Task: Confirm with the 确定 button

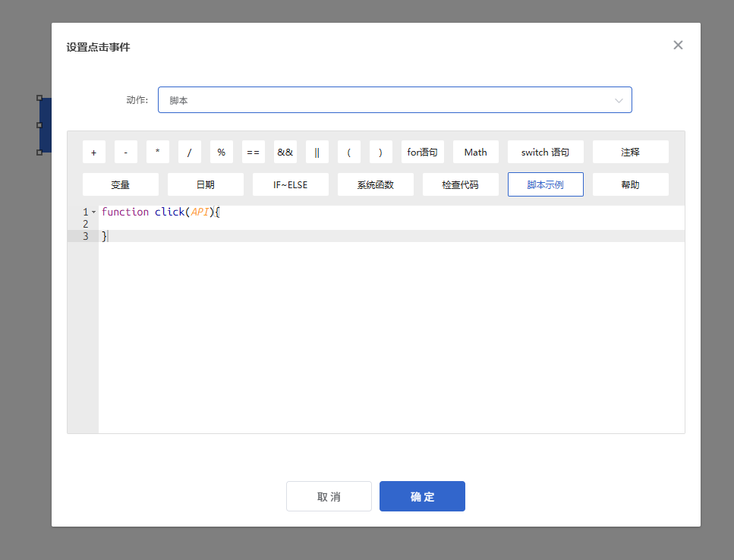Action: coord(422,496)
